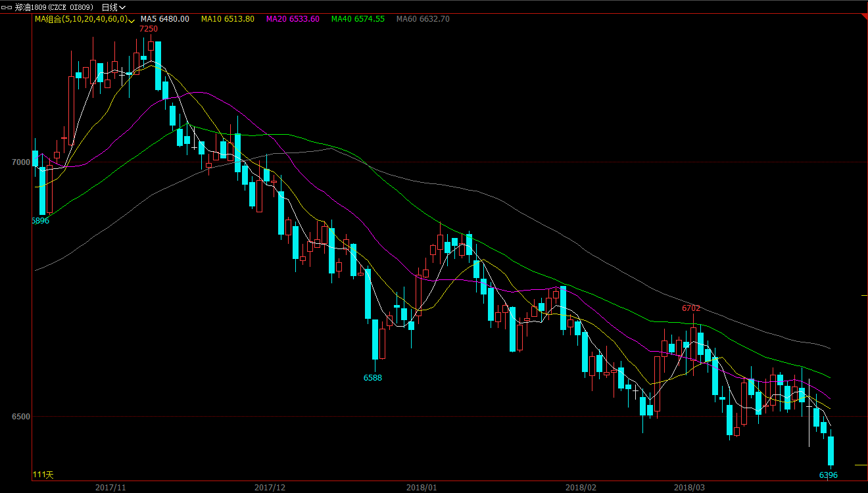Click the 2018/02 date axis label
The image size is (868, 493).
(x=581, y=487)
